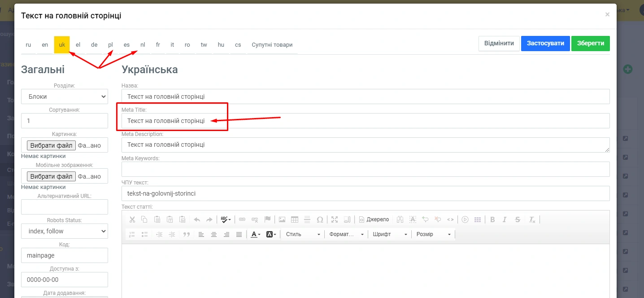Open the Robots Status dropdown
The width and height of the screenshot is (644, 298).
pyautogui.click(x=65, y=231)
